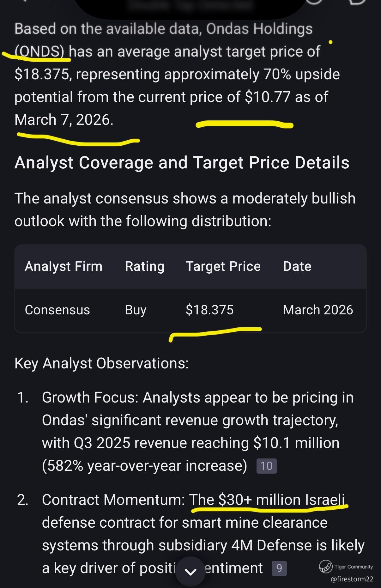Tap the Key Analyst Observations label
This screenshot has width=381, height=588.
click(x=101, y=363)
